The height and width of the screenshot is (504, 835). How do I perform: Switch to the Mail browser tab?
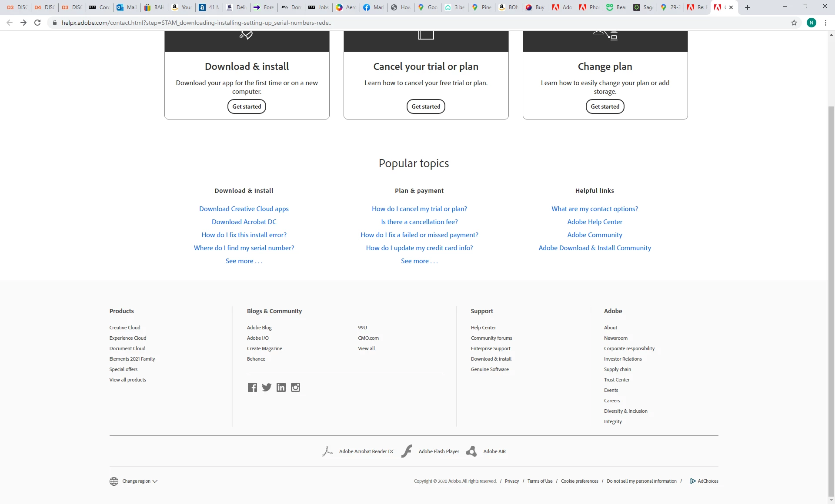tap(127, 7)
